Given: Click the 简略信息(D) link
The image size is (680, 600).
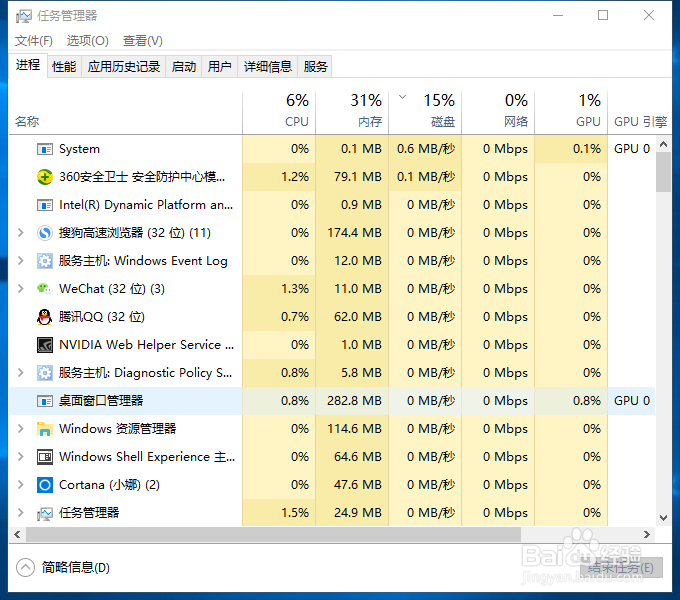Looking at the screenshot, I should click(x=75, y=567).
